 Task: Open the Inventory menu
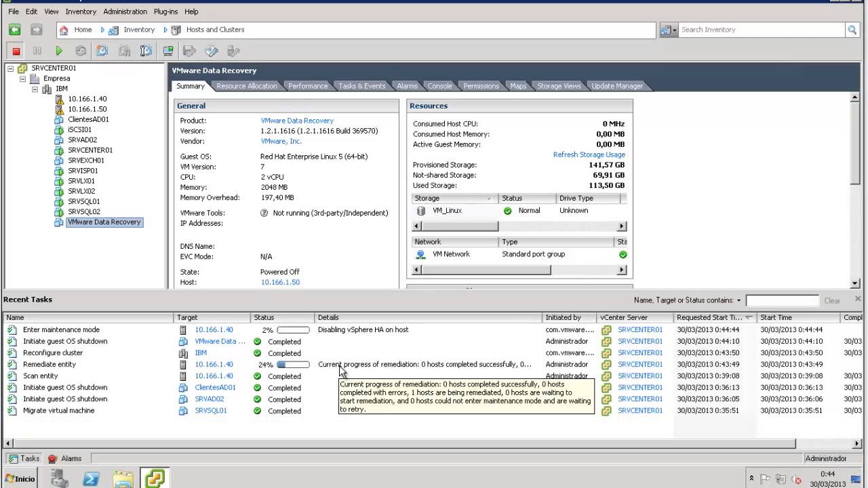tap(81, 12)
